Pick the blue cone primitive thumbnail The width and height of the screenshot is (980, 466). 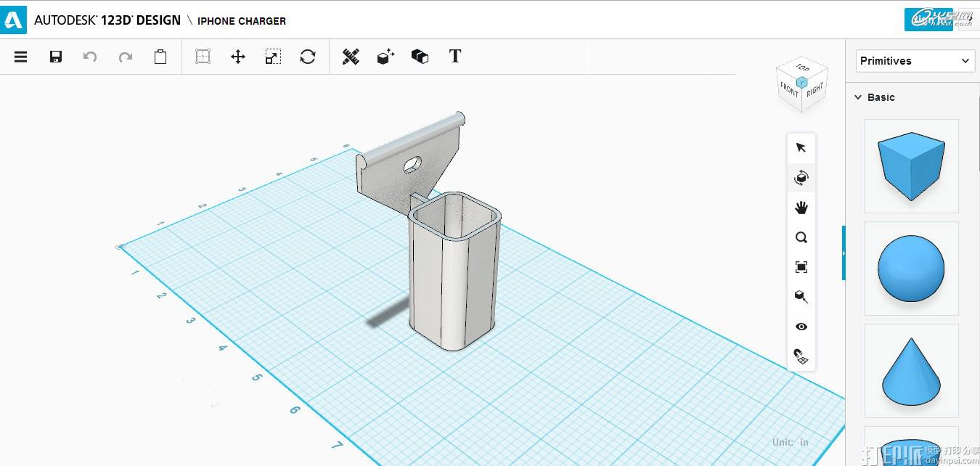tap(912, 371)
